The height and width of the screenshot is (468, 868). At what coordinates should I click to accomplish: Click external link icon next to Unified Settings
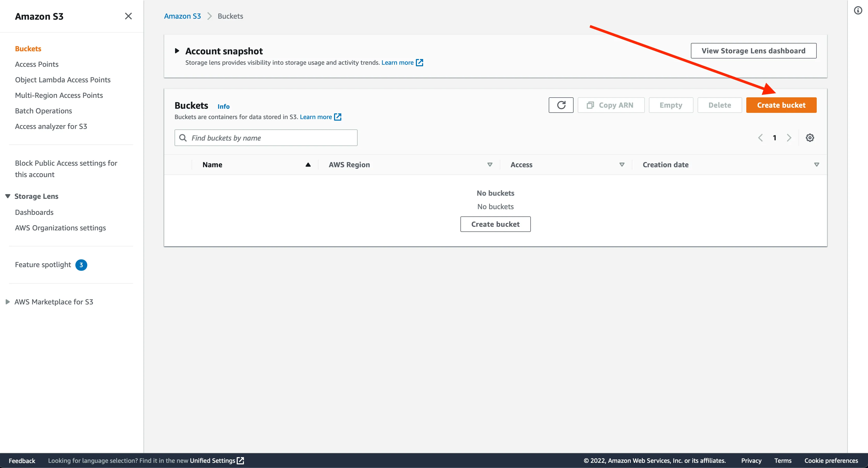pyautogui.click(x=240, y=460)
